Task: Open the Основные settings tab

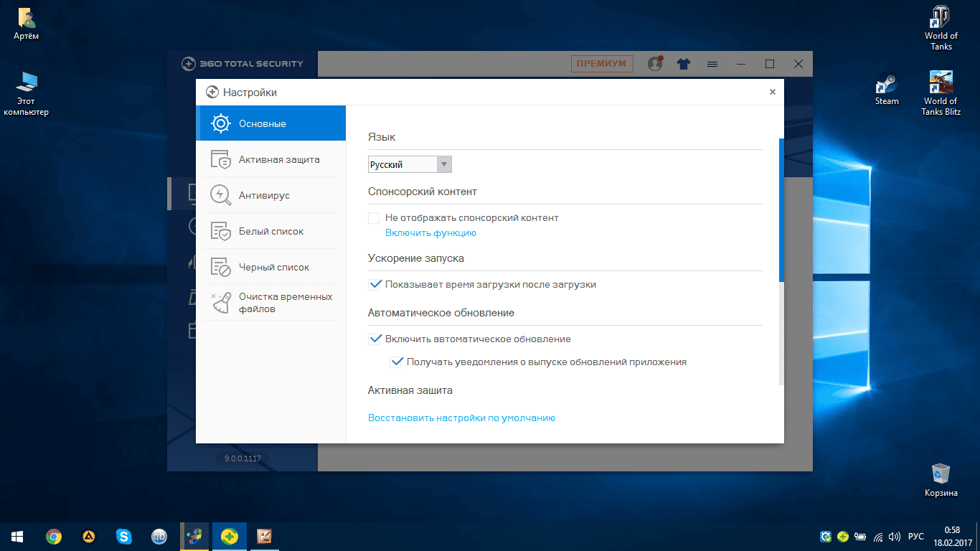Action: pyautogui.click(x=271, y=123)
